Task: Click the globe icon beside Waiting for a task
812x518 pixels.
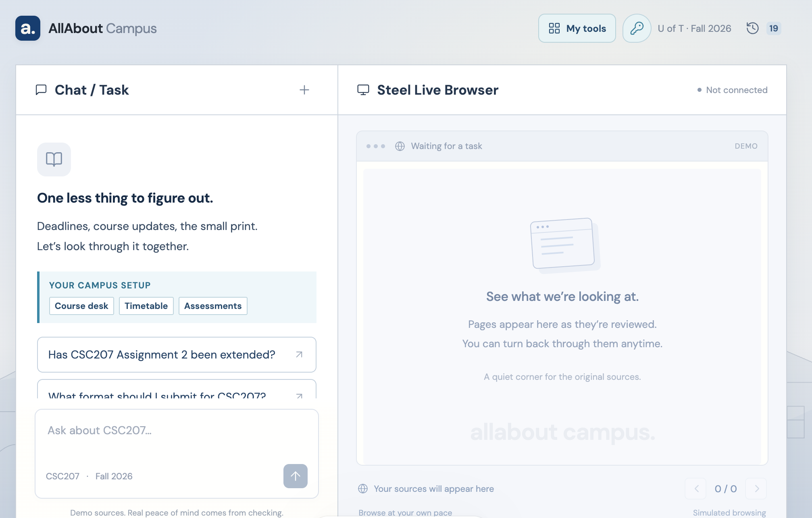Action: point(400,146)
